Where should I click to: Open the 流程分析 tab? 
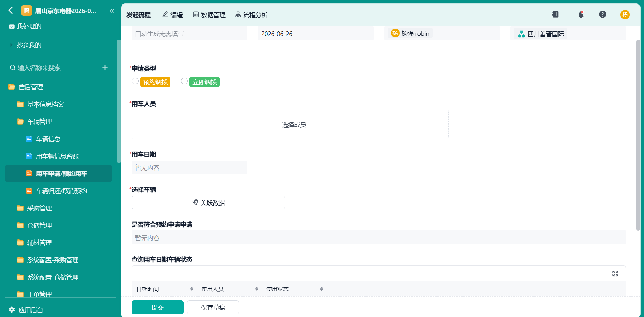252,15
